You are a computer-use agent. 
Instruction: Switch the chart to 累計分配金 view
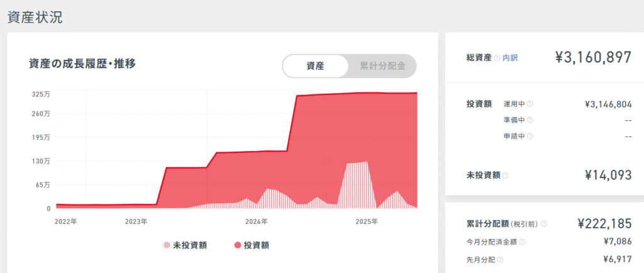382,65
